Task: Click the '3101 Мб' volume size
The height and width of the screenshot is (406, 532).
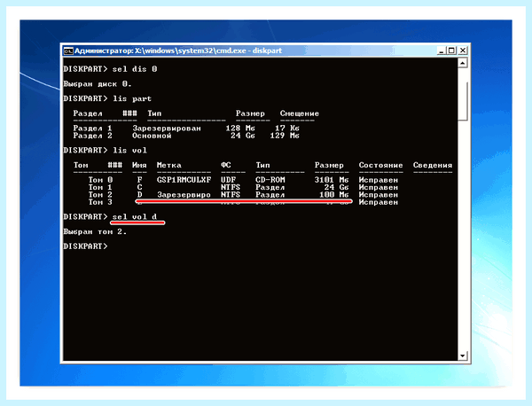Action: (x=332, y=180)
